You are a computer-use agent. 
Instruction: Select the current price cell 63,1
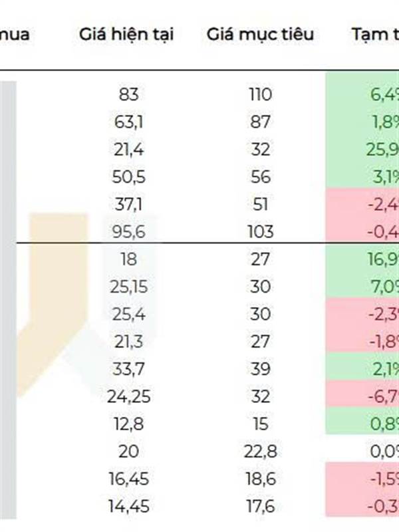129,122
